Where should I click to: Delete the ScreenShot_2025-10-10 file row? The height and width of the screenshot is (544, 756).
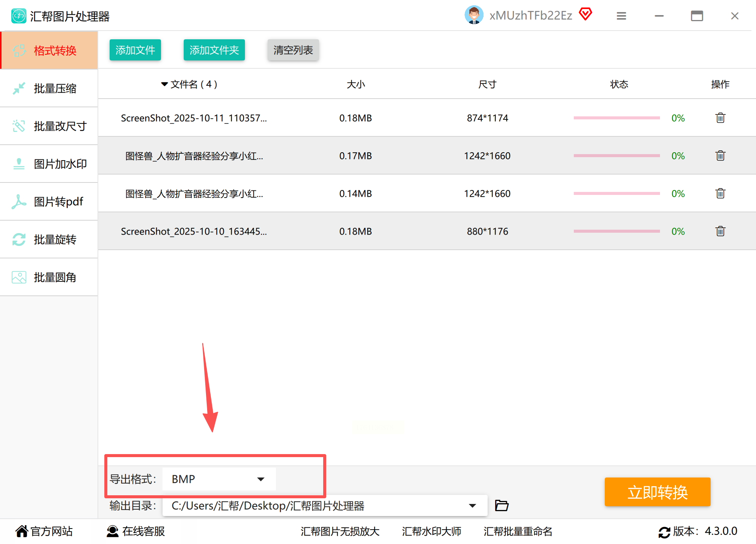(720, 231)
